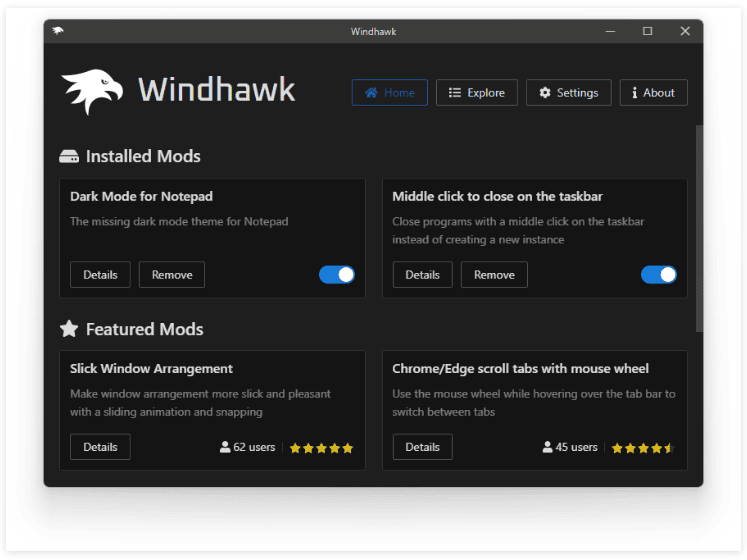
Task: Click the vertical scrollbar thumb
Action: click(699, 229)
